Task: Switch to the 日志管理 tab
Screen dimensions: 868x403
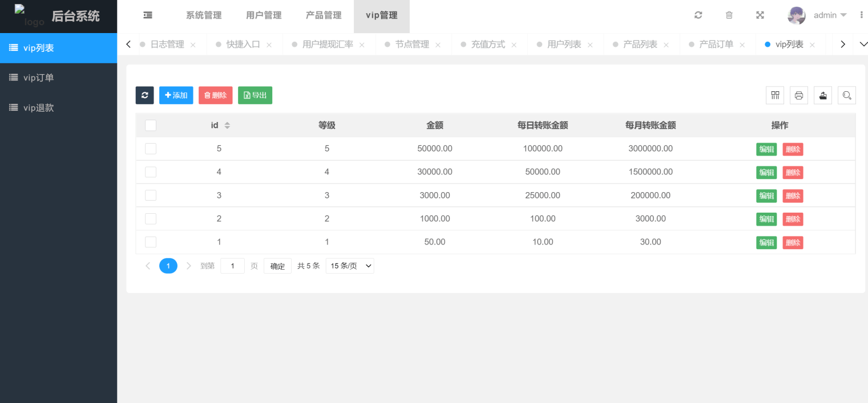Action: (167, 44)
